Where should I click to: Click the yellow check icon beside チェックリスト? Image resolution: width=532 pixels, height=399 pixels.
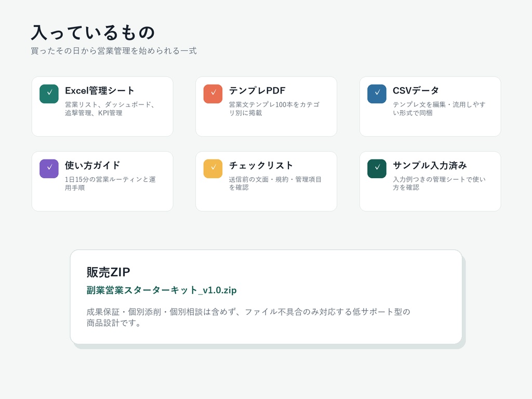pyautogui.click(x=212, y=169)
